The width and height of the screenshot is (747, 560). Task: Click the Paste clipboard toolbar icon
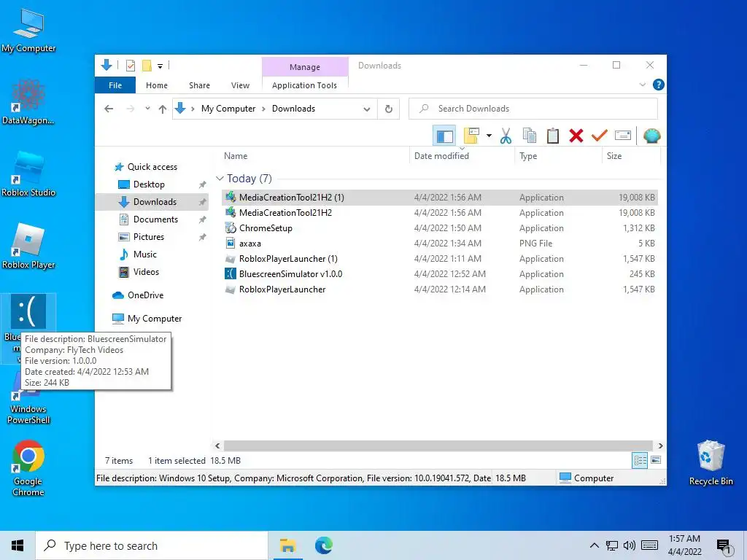(x=553, y=136)
